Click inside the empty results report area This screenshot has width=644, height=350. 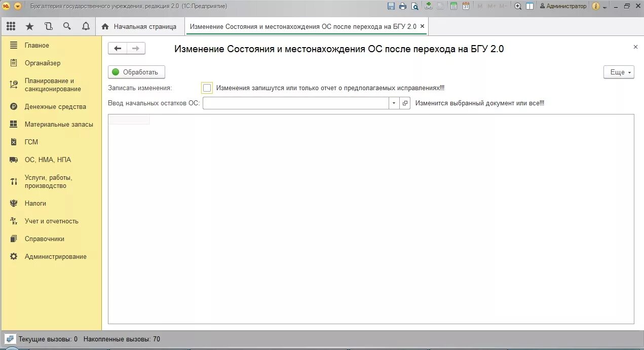[371, 219]
